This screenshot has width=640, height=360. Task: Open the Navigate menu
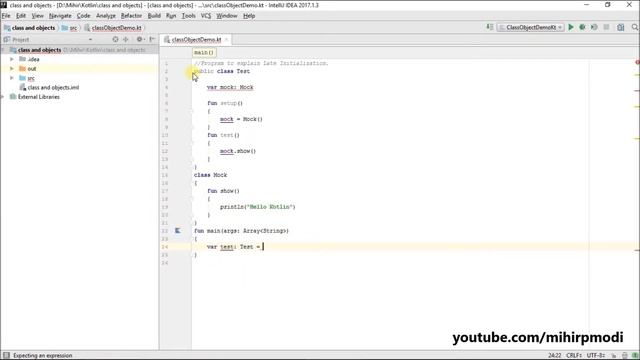[x=60, y=16]
